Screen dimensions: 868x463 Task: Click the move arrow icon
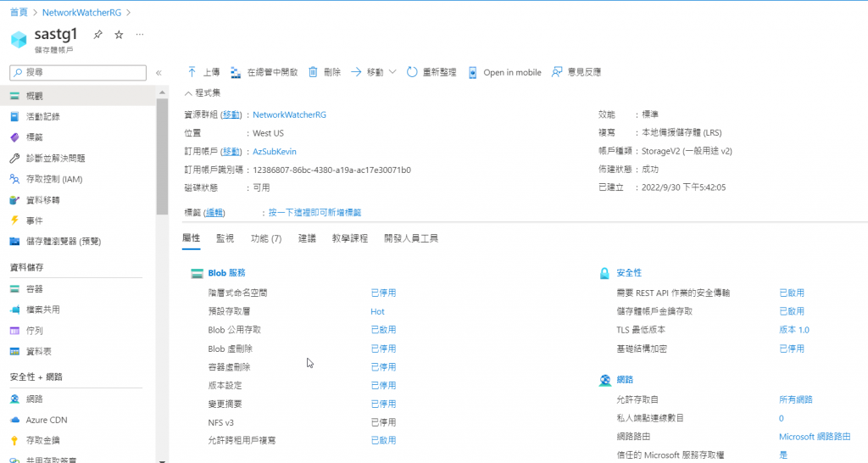pyautogui.click(x=356, y=72)
